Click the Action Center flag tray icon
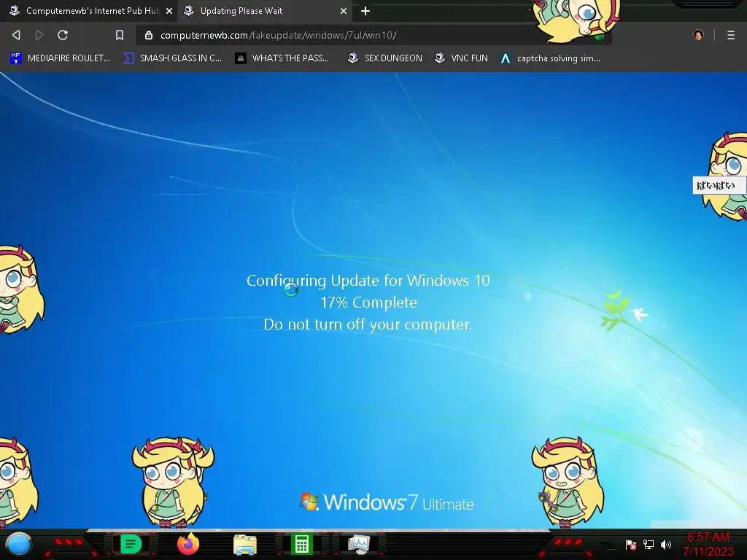Screen dimensions: 747x560 point(631,544)
